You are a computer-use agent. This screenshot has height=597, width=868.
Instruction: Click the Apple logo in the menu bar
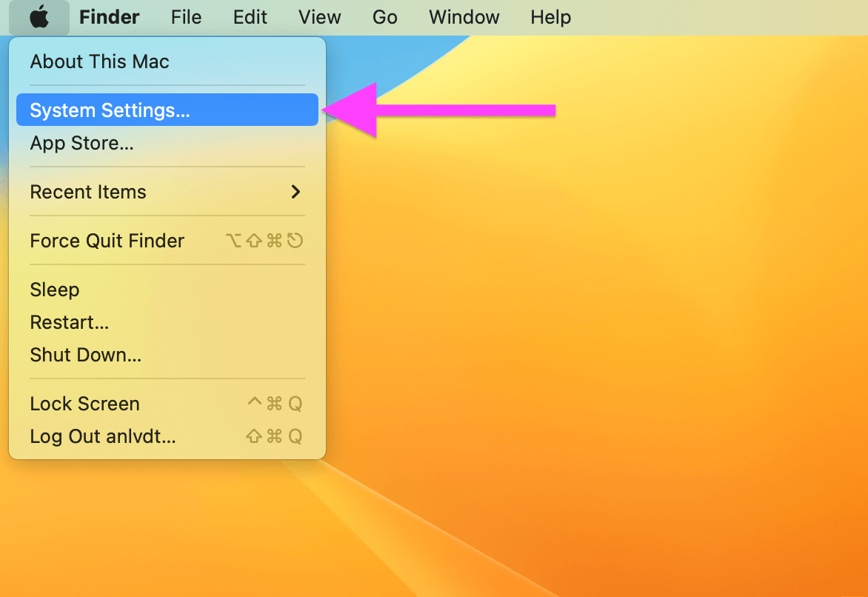point(39,16)
